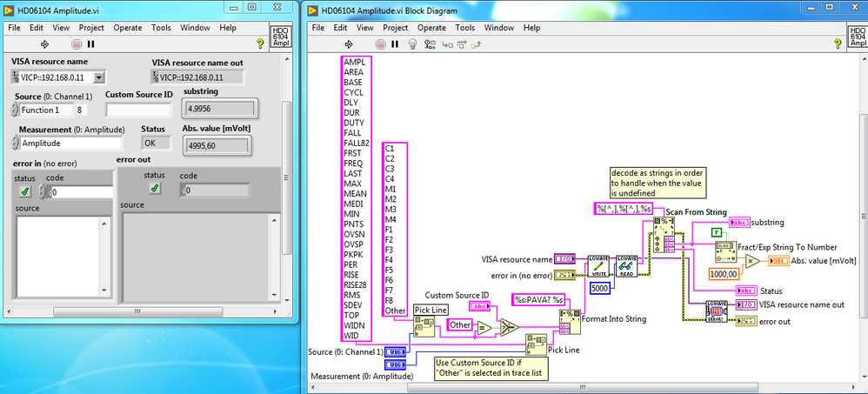Click the Custom Source ID input field
The width and height of the screenshot is (868, 394).
click(139, 110)
